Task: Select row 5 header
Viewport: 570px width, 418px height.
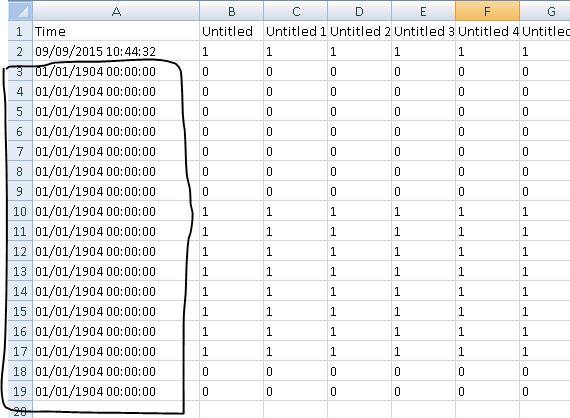Action: coord(20,111)
